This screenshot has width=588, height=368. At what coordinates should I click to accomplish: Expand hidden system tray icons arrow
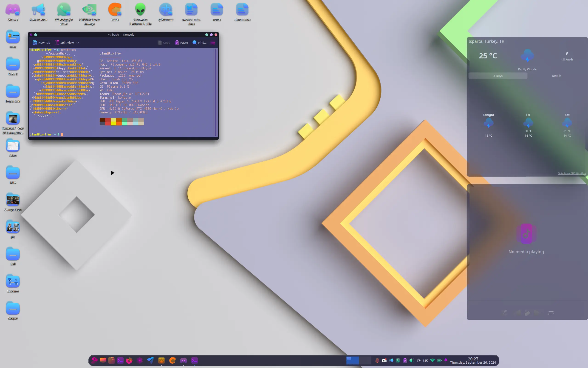click(446, 360)
